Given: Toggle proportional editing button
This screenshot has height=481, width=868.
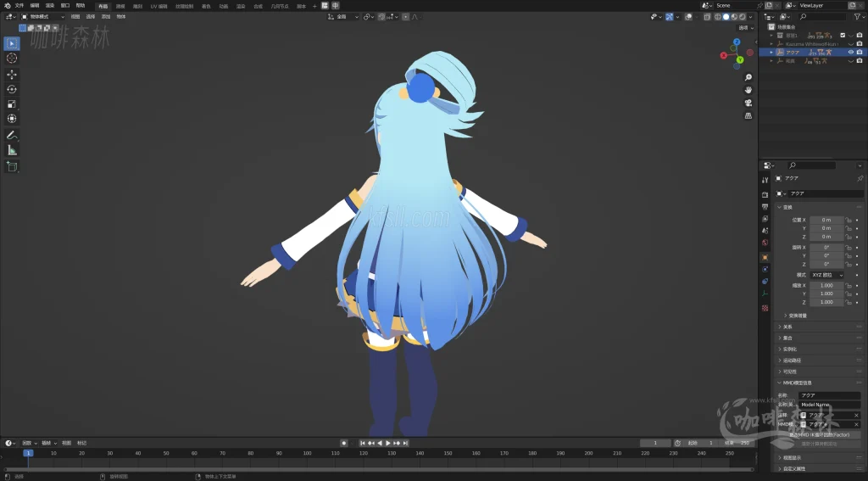Looking at the screenshot, I should pyautogui.click(x=406, y=17).
